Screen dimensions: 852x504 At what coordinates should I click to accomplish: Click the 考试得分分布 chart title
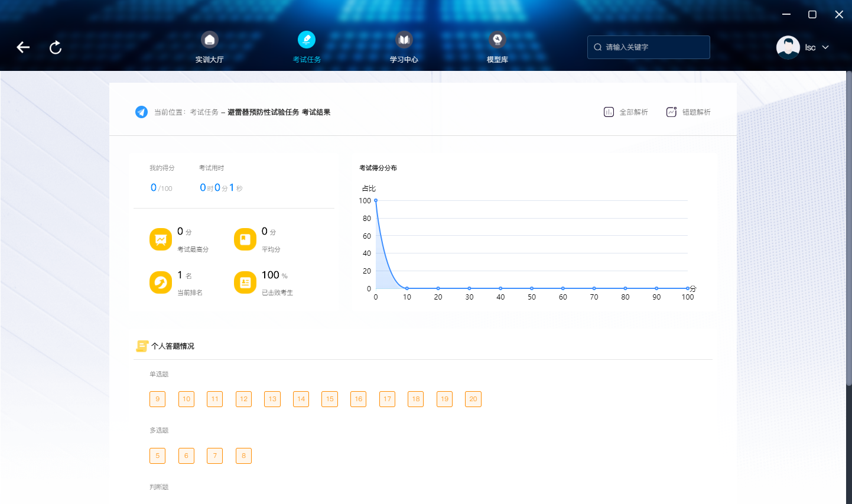pos(378,168)
